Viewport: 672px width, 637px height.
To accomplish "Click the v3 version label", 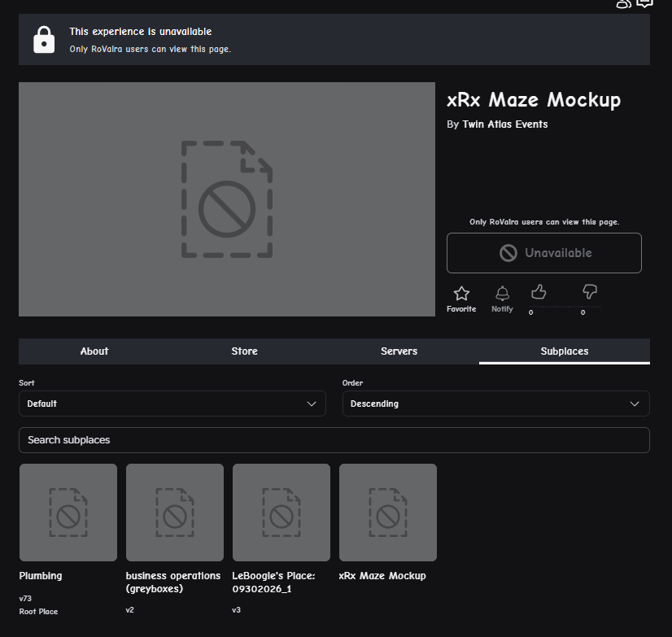I will click(236, 610).
